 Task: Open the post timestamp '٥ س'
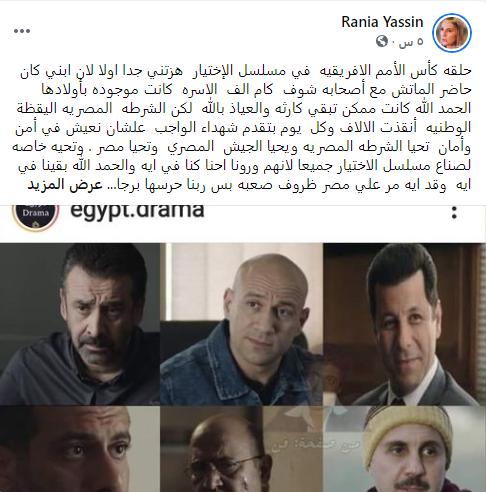411,42
